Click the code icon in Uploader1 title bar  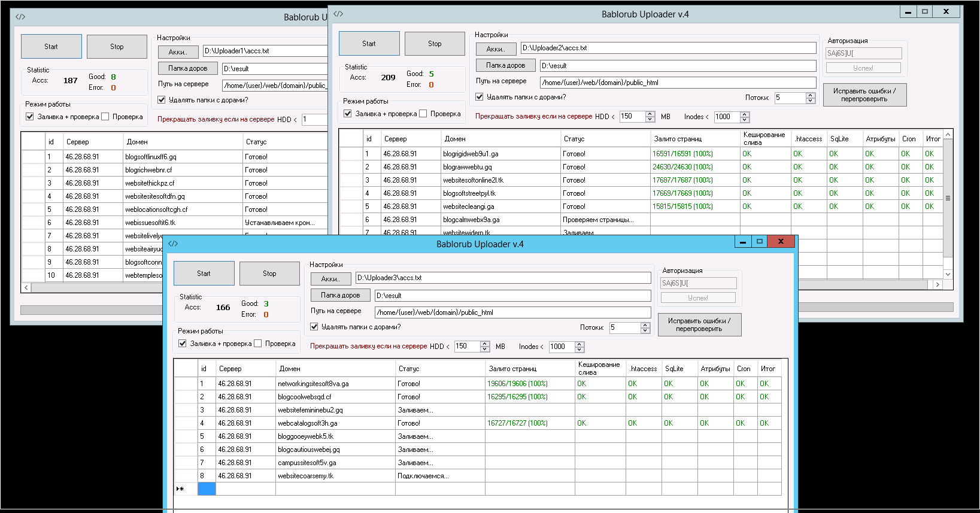pos(20,17)
